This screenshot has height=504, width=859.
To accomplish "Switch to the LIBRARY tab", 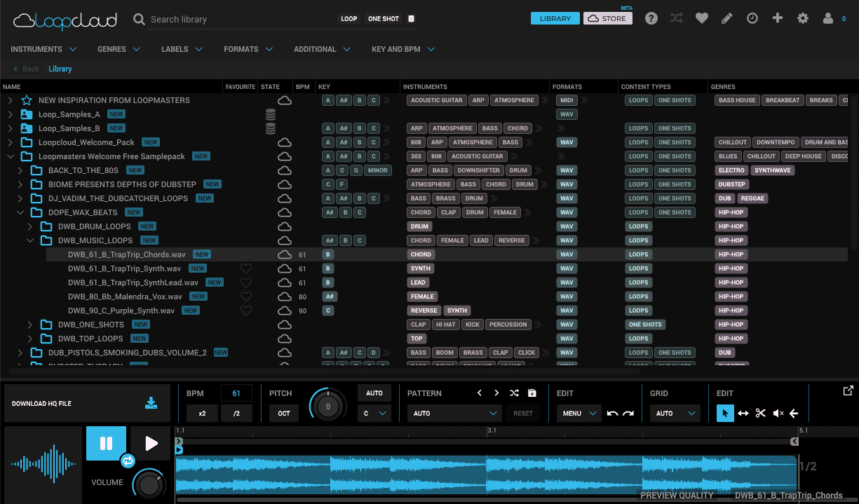I will pyautogui.click(x=555, y=18).
